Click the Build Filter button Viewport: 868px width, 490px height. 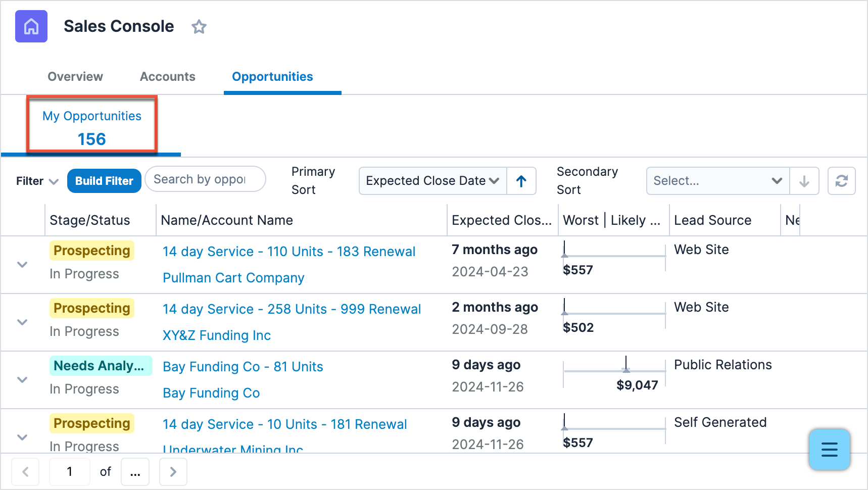104,181
